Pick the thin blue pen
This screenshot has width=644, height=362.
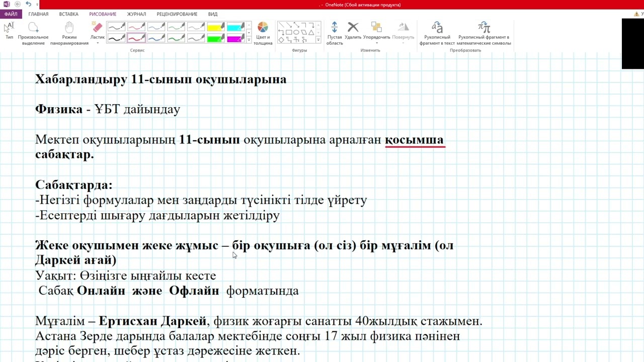pyautogui.click(x=156, y=27)
